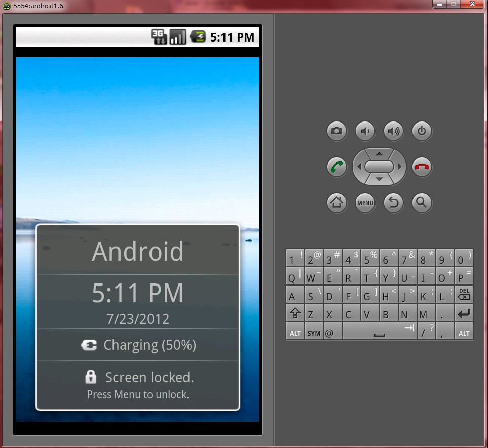
Task: Click the period key on keyboard
Action: click(445, 313)
